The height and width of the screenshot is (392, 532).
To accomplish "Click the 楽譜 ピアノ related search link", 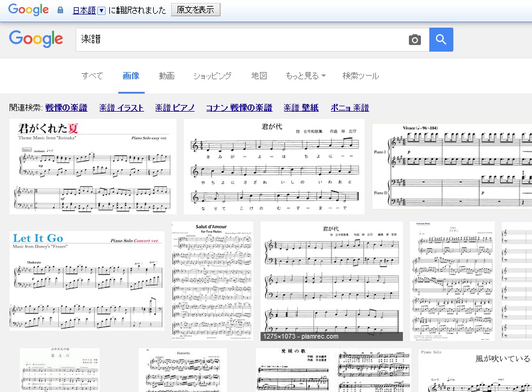I will tap(175, 108).
